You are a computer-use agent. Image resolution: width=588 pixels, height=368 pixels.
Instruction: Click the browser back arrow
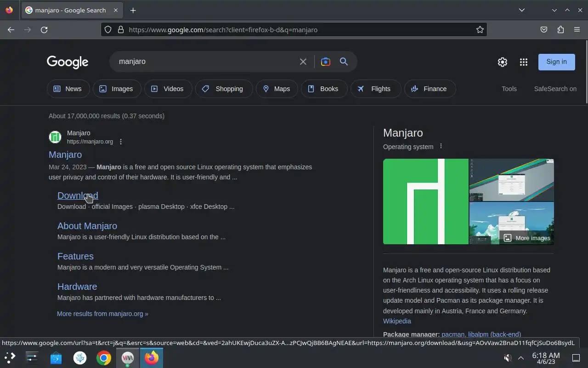click(11, 29)
